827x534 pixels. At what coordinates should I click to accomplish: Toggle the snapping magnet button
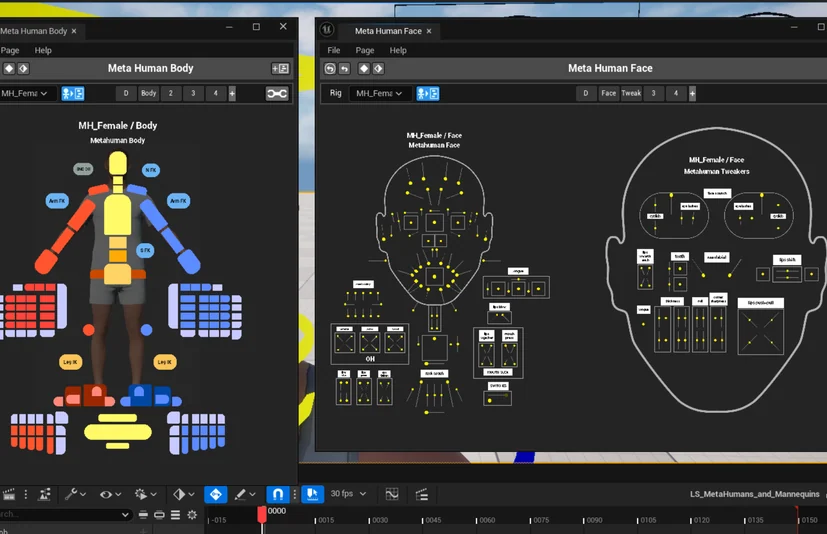[277, 494]
